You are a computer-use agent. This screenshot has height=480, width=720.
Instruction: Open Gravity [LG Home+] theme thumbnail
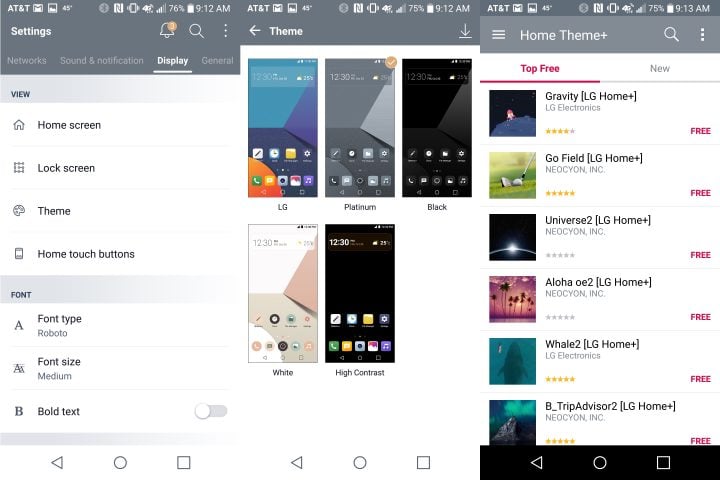click(x=512, y=113)
